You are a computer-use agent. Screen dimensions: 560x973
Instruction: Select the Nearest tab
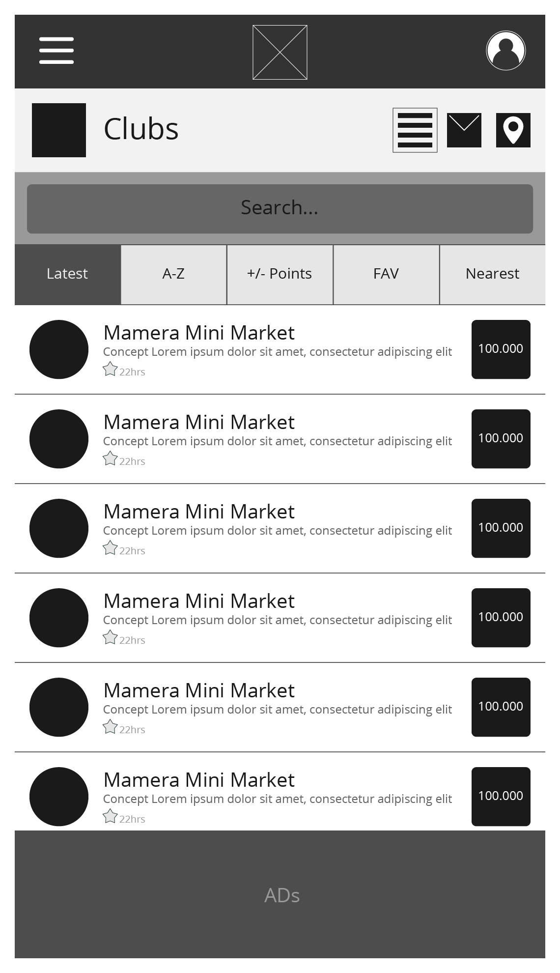point(492,274)
